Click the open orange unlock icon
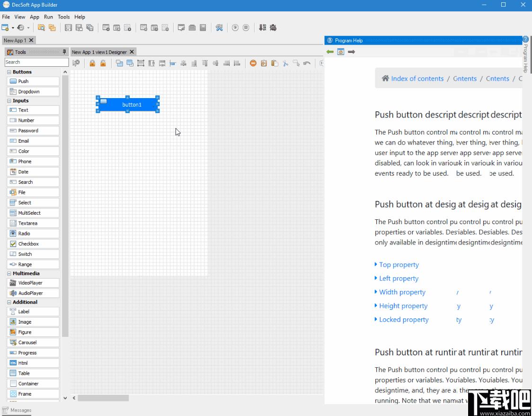 103,63
